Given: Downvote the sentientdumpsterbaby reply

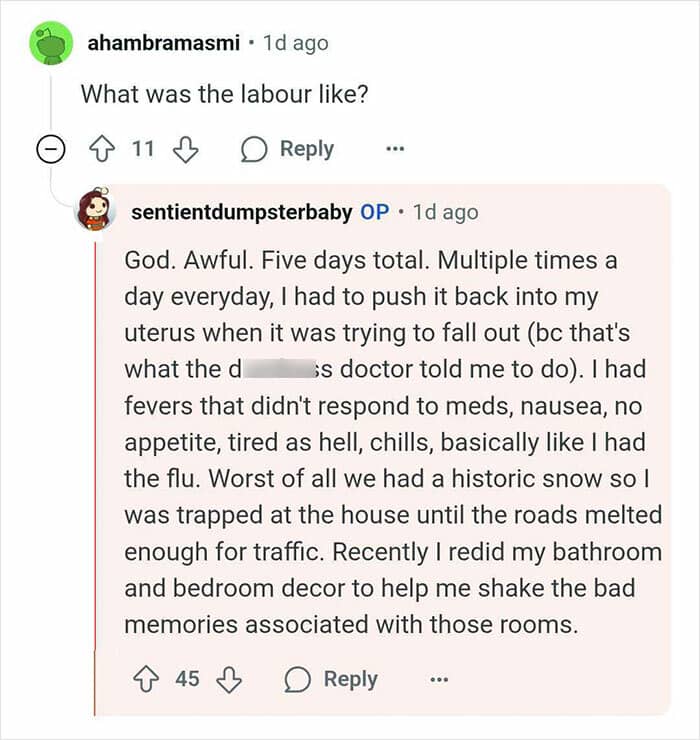Looking at the screenshot, I should [x=229, y=680].
